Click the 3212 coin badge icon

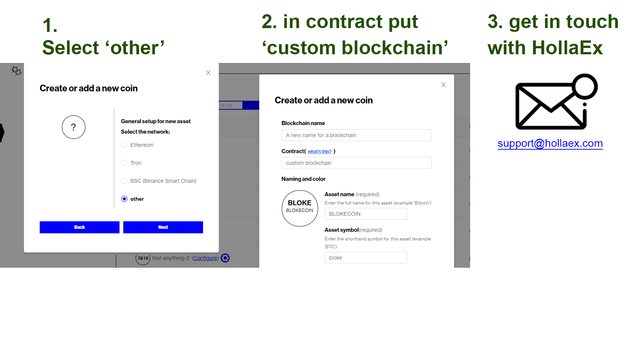click(x=143, y=258)
